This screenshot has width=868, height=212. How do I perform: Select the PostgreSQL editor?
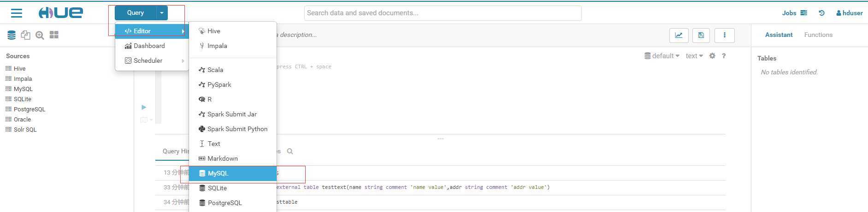tap(233, 203)
